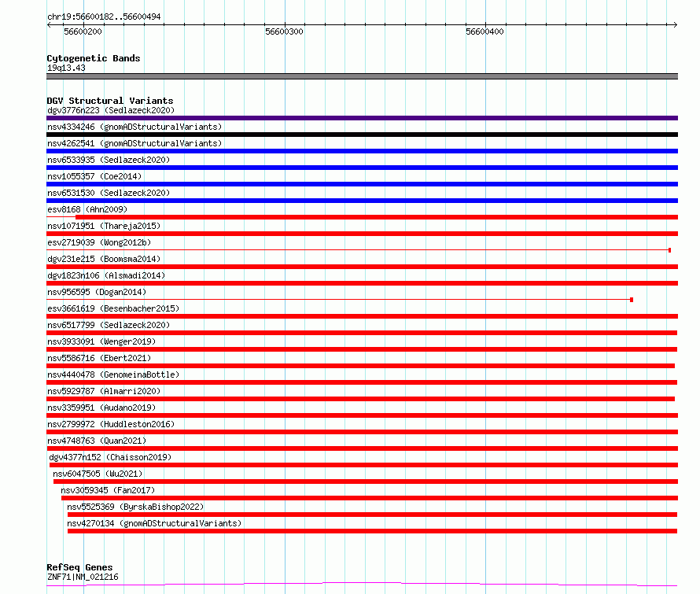Click the red nsv1071951 variant bar

[x=362, y=234]
